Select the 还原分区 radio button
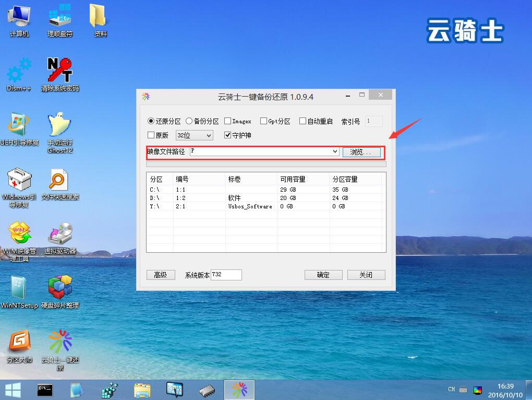The width and height of the screenshot is (532, 400). pyautogui.click(x=150, y=121)
